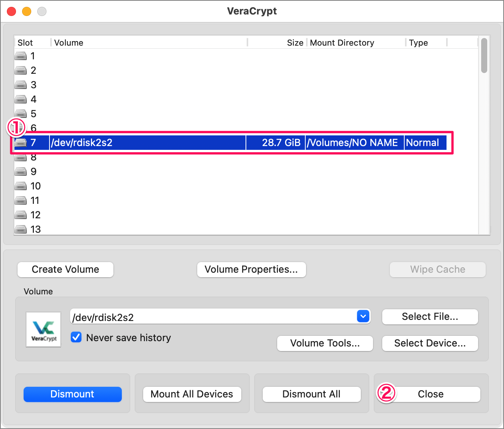Image resolution: width=504 pixels, height=429 pixels.
Task: Click Select File to browse for a volume
Action: coord(430,316)
